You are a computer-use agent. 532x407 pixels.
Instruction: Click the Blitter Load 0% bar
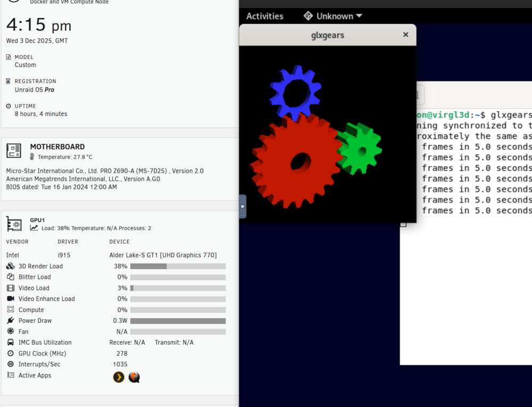178,277
